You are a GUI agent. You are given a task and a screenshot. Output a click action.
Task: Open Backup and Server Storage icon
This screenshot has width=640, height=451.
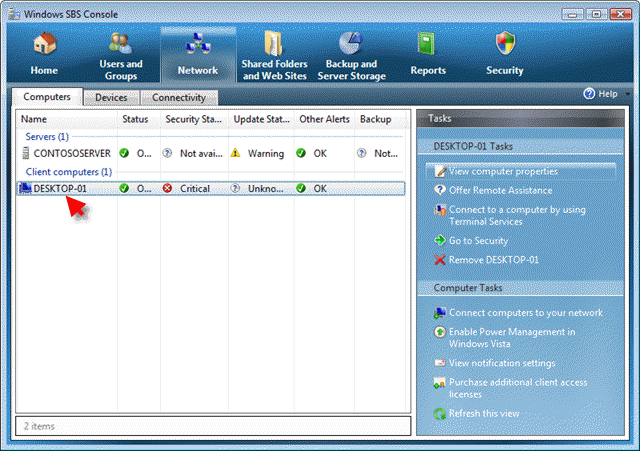click(x=351, y=43)
